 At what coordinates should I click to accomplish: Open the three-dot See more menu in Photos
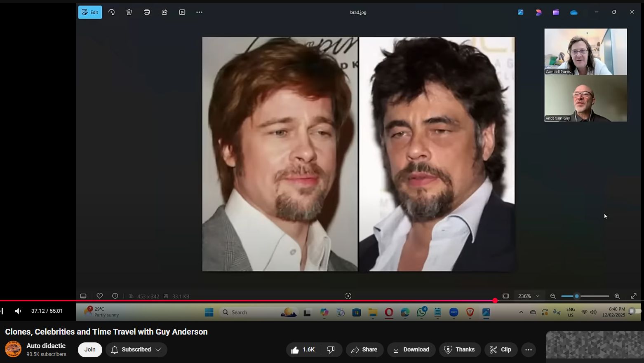click(x=200, y=12)
